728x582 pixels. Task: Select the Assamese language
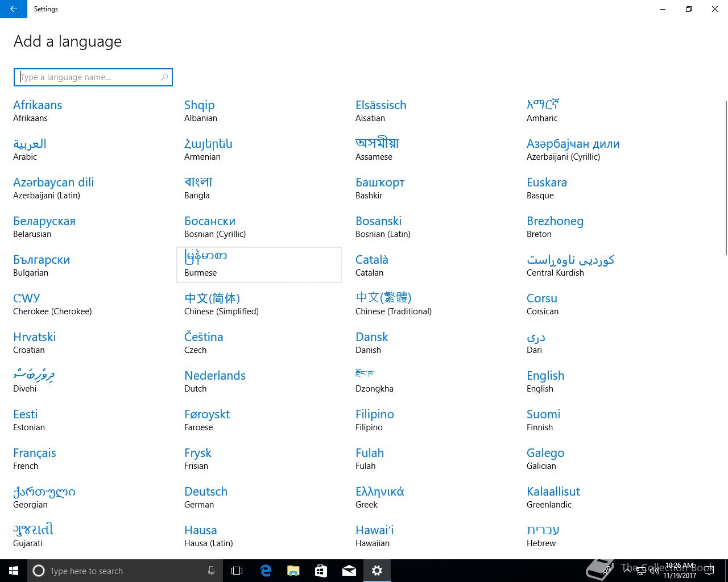click(430, 149)
